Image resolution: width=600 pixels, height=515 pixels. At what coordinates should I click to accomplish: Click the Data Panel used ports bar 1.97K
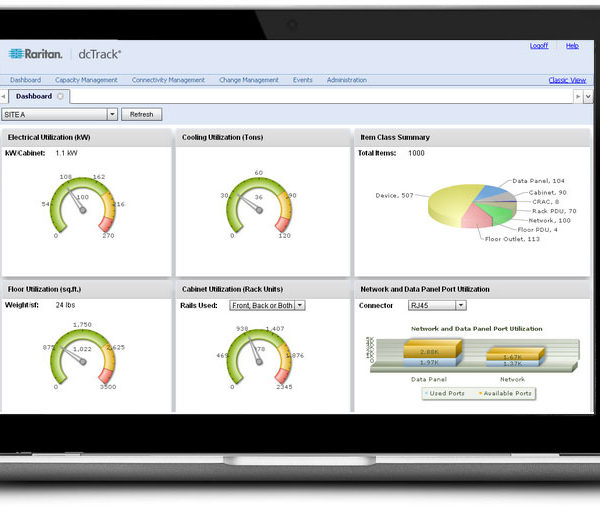coord(431,362)
